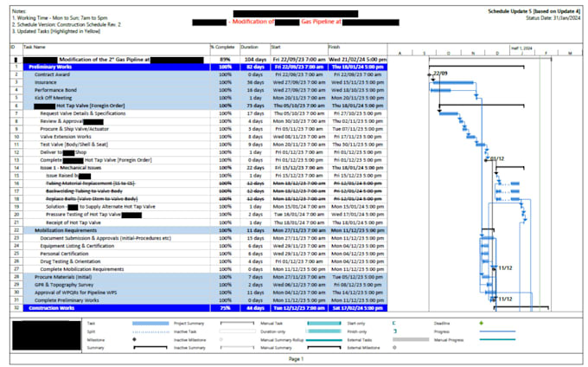Image resolution: width=588 pixels, height=367 pixels.
Task: Click the 82 days duration for Preliminary Works
Action: point(255,68)
